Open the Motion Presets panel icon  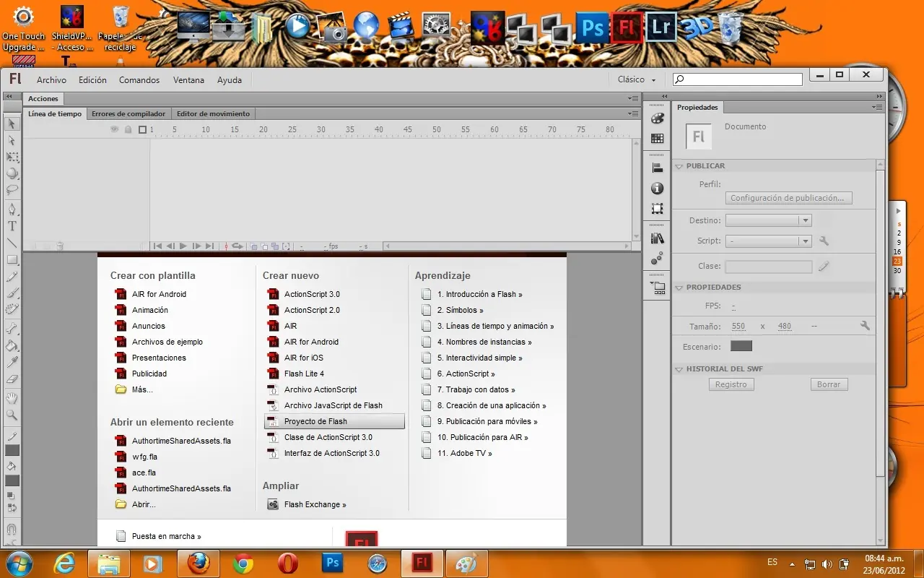657,258
